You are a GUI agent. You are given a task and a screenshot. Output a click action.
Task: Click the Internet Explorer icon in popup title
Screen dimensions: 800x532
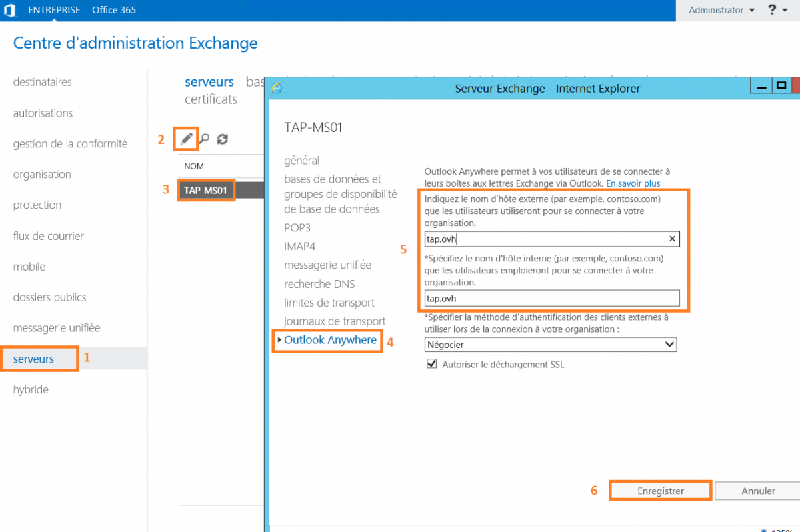[277, 88]
